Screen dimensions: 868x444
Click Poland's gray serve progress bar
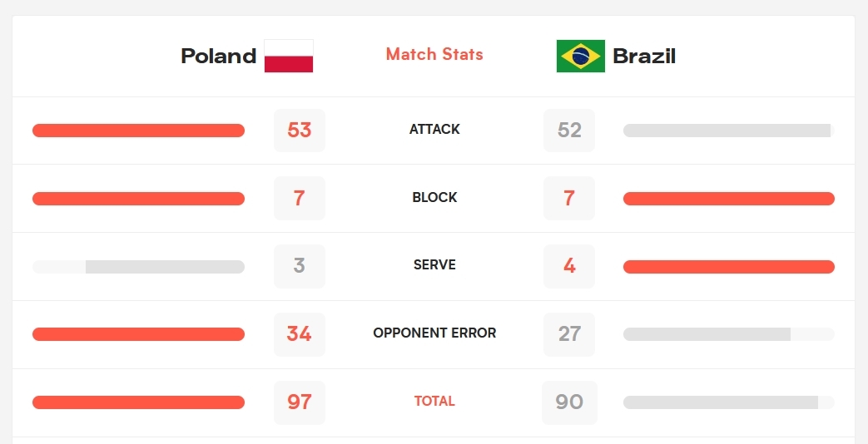click(164, 267)
